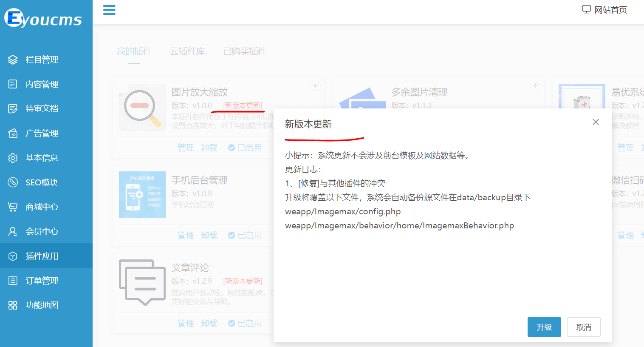Expand 多余图片清理 using its plus icon
644x347 pixels.
pyautogui.click(x=534, y=85)
